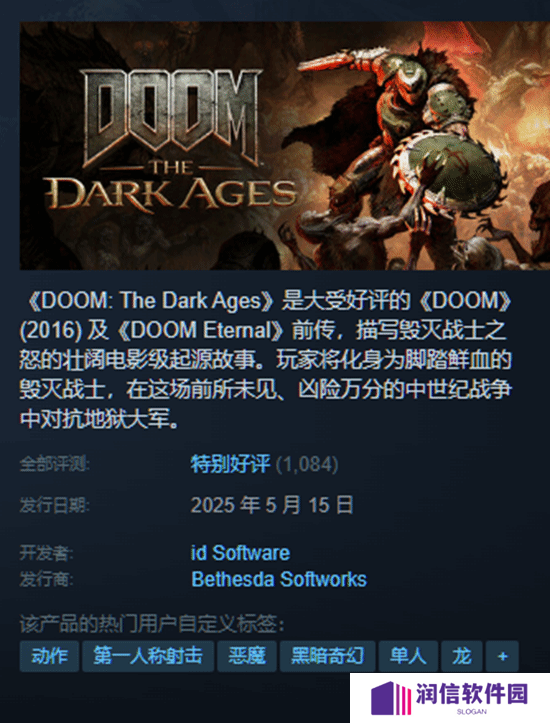Screen dimensions: 550x723
Task: Click the 开发者 label
Action: pos(46,553)
